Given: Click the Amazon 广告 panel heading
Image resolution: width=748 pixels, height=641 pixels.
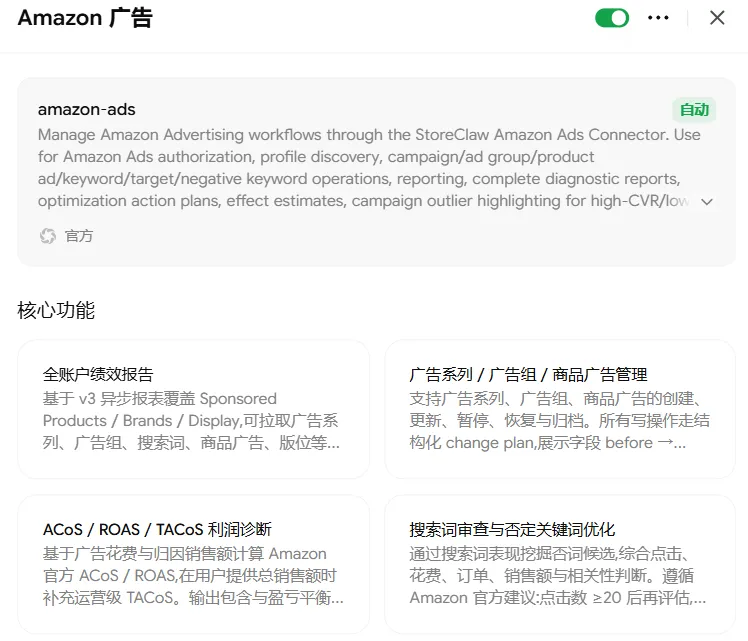Looking at the screenshot, I should 85,18.
